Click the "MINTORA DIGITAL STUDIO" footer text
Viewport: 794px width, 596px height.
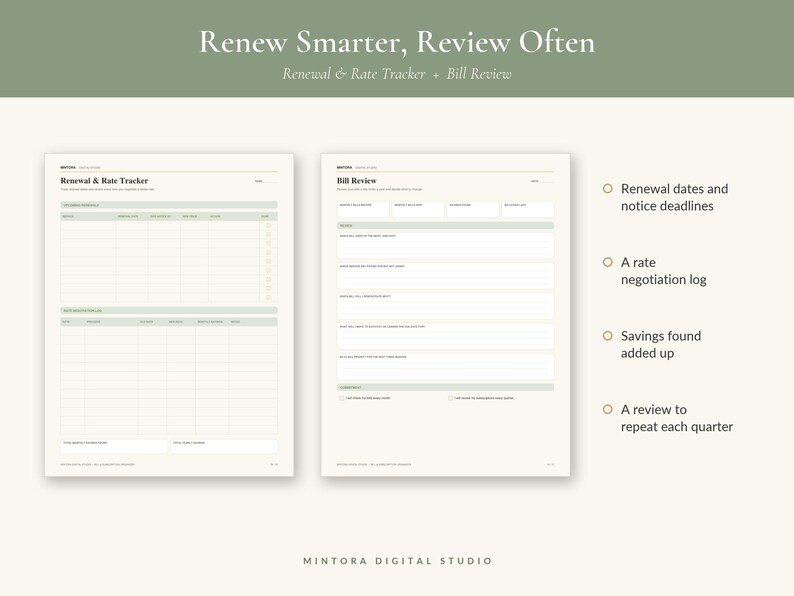(x=398, y=561)
